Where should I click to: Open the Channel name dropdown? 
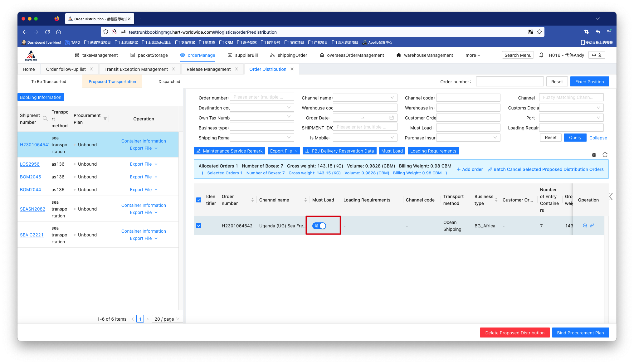365,98
